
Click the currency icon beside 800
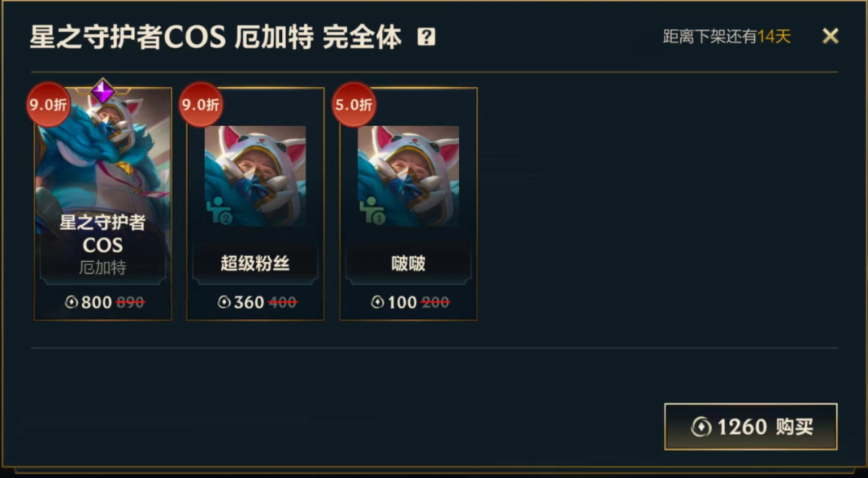point(72,302)
